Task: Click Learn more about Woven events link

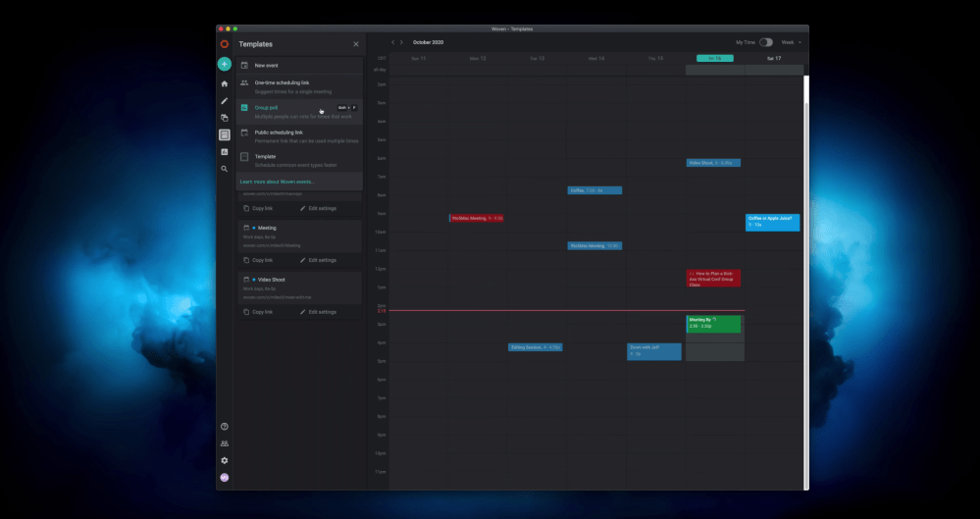Action: pos(278,182)
